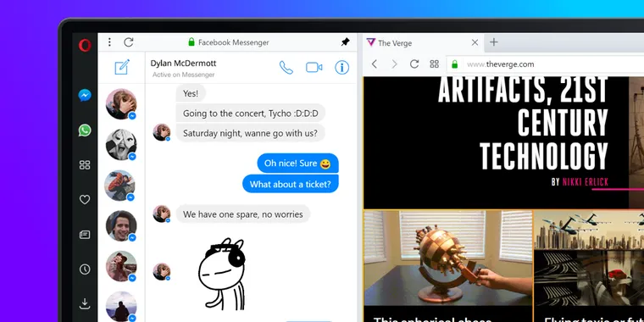Open author Nikki Erlick link
This screenshot has width=644, height=322.
(586, 181)
